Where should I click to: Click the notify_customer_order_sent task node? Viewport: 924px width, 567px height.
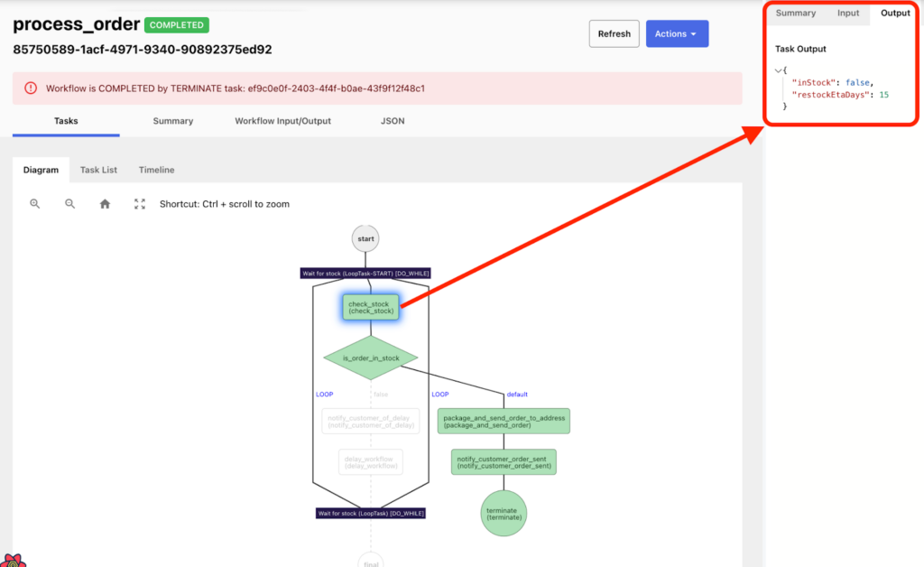pyautogui.click(x=503, y=461)
